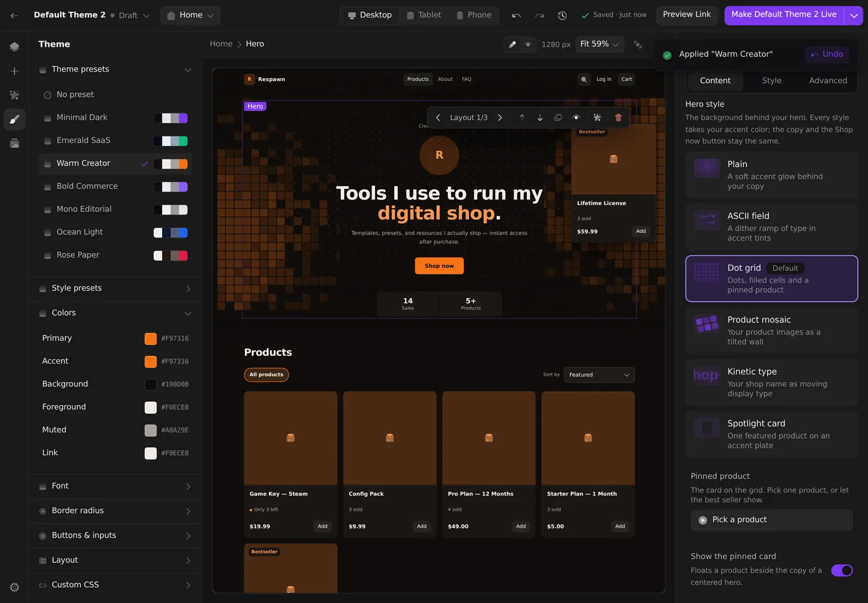Image resolution: width=868 pixels, height=603 pixels.
Task: Go back with top-left arrow
Action: tap(14, 15)
